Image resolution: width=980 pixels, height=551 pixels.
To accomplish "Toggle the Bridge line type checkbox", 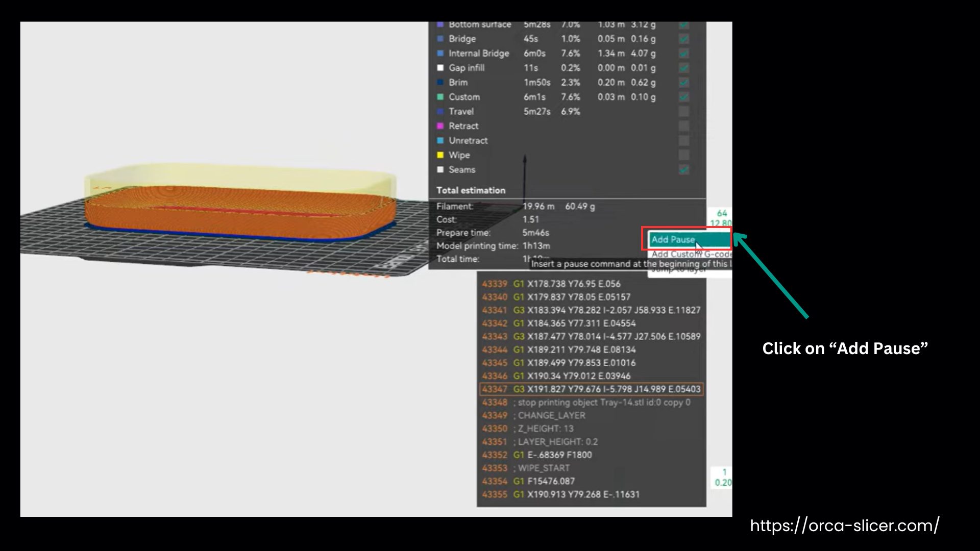I will [x=684, y=39].
